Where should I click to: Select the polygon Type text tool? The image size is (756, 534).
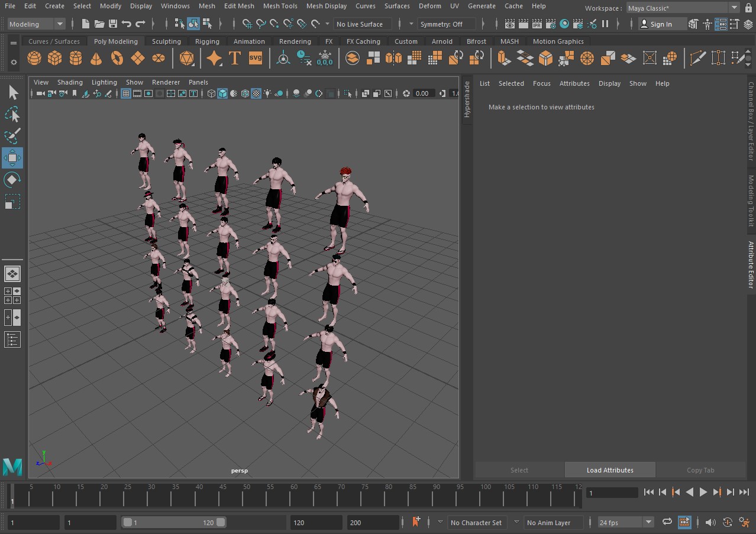point(235,59)
